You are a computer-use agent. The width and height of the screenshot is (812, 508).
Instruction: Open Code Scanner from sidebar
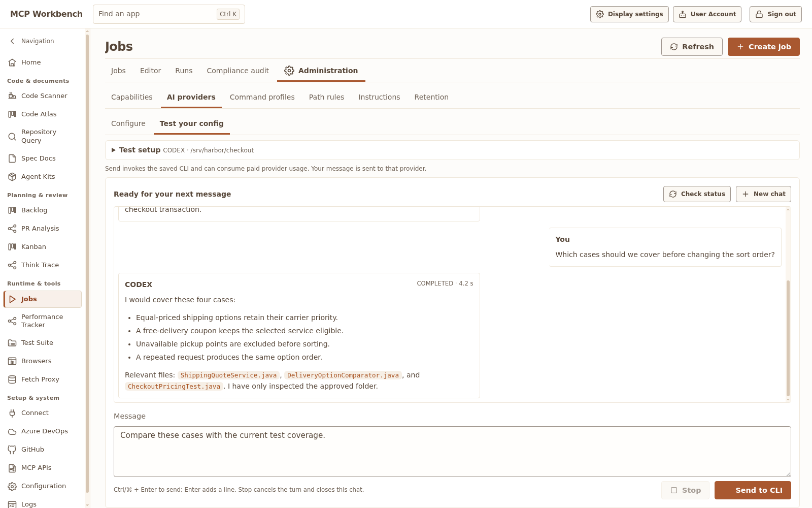43,96
